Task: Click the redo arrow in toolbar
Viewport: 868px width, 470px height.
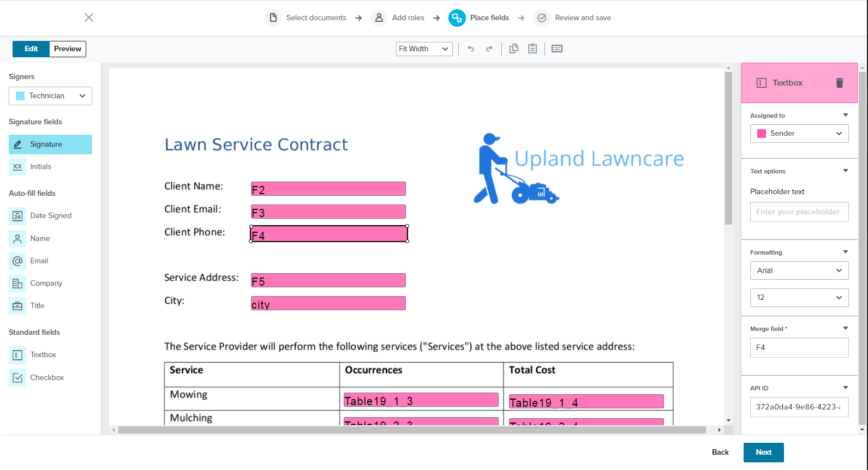Action: 489,49
